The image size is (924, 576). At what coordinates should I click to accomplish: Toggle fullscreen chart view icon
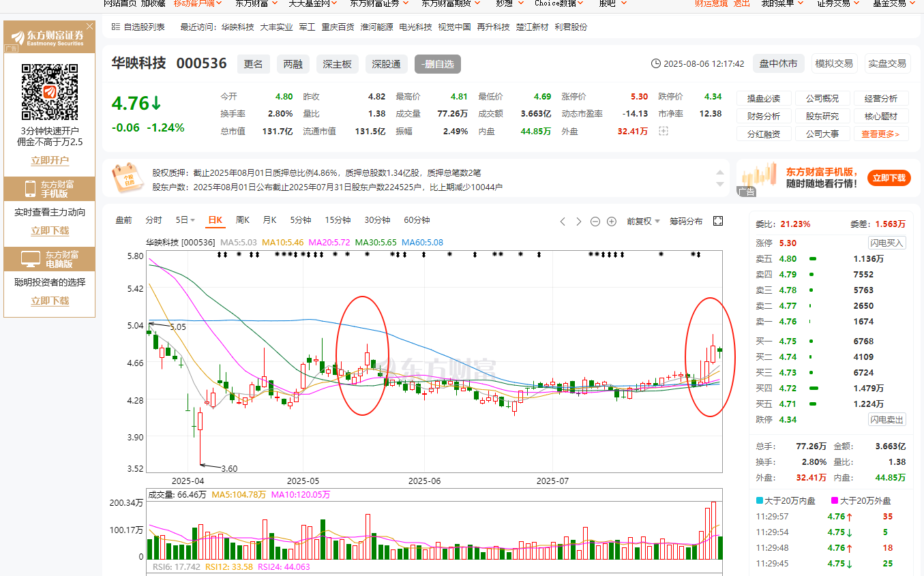[718, 221]
